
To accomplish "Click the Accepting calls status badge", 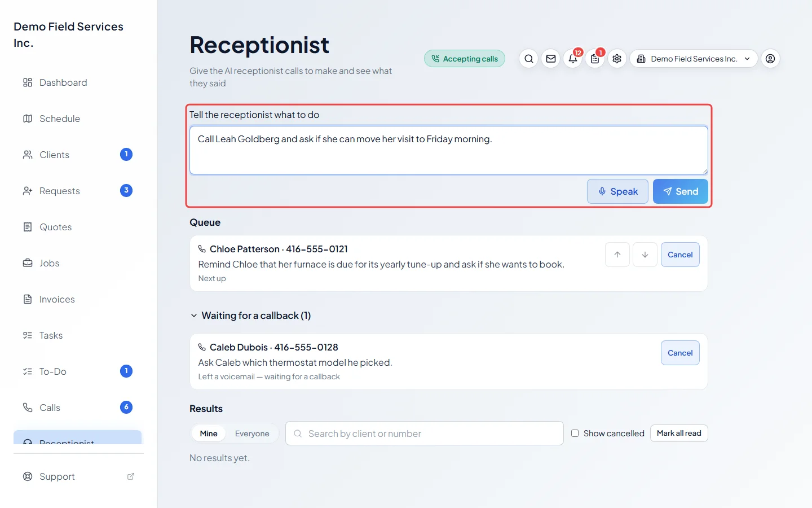I will click(x=465, y=59).
